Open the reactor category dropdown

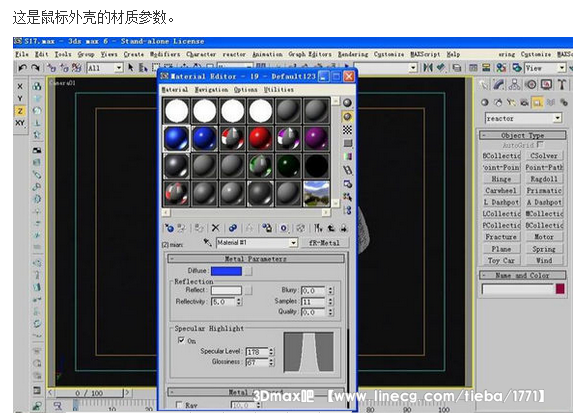557,118
